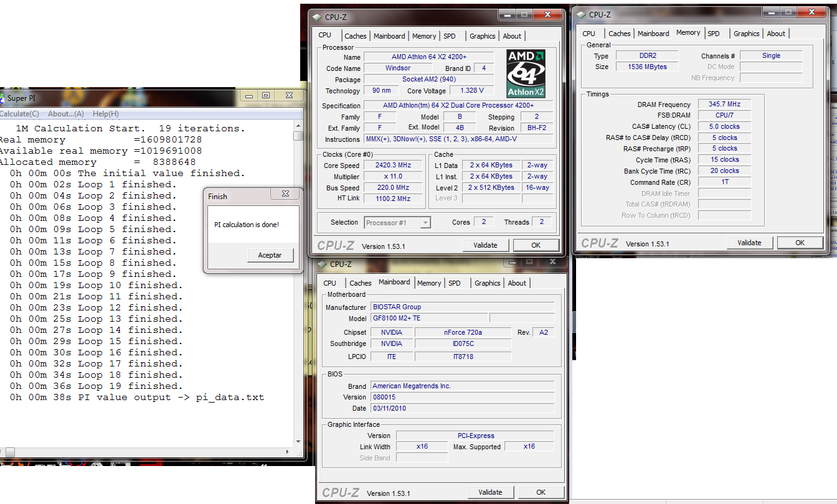The image size is (837, 504).
Task: Click the Manufacturer field BIOSTAR Group
Action: (x=462, y=307)
